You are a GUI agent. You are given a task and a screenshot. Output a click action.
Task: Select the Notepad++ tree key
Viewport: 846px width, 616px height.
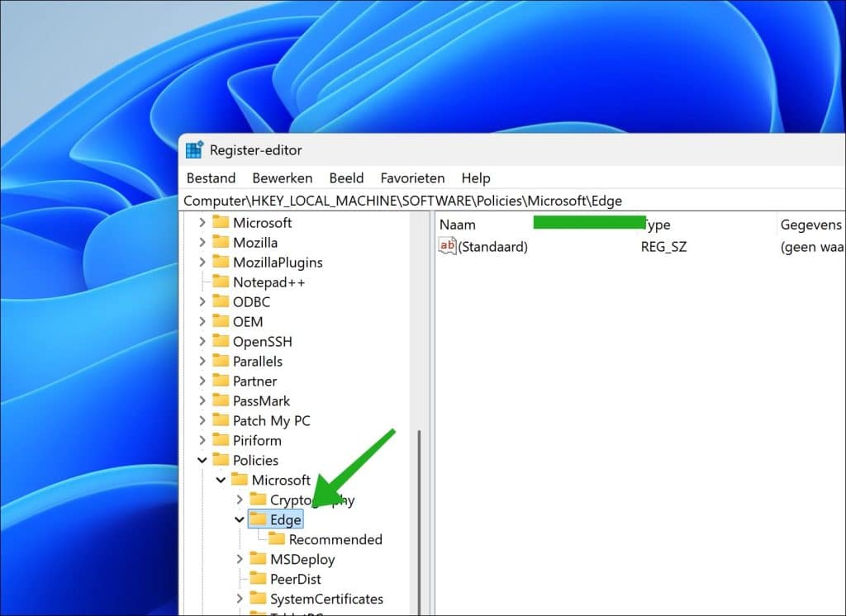point(269,282)
